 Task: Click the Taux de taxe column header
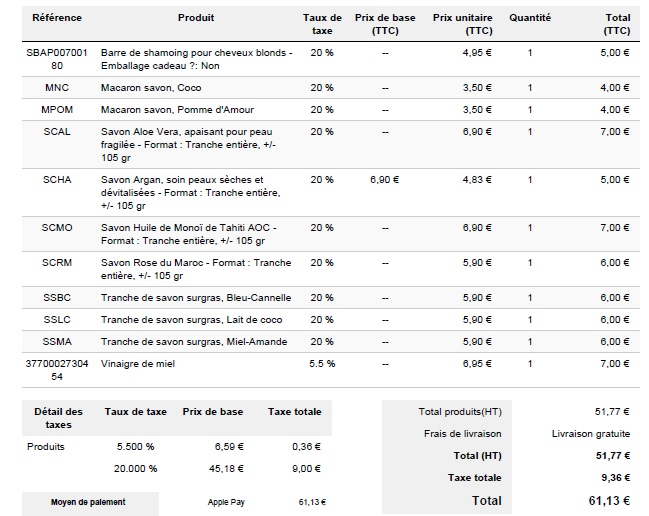(x=322, y=24)
